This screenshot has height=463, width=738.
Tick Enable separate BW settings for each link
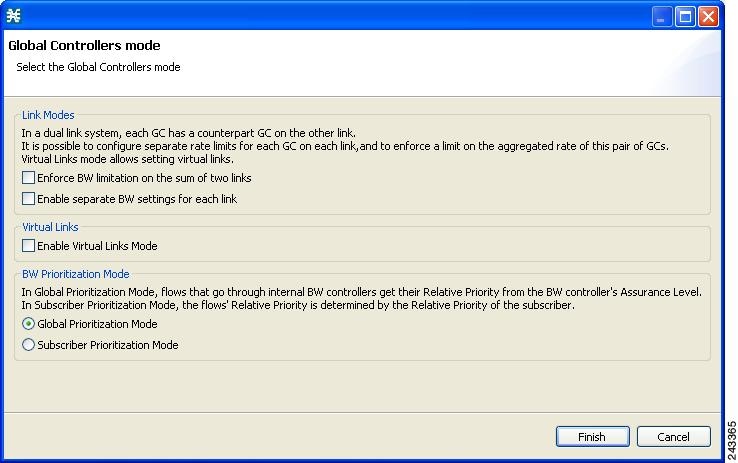pos(29,199)
